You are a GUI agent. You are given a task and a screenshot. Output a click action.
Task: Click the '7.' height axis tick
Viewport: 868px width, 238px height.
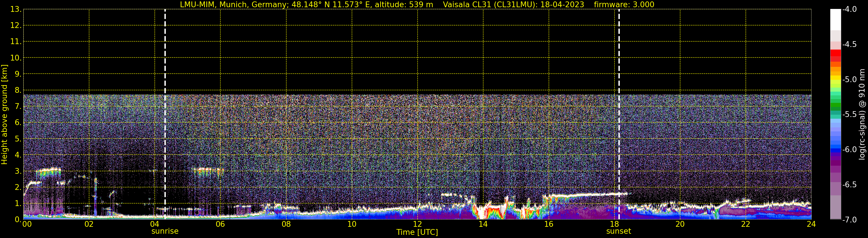pos(18,107)
